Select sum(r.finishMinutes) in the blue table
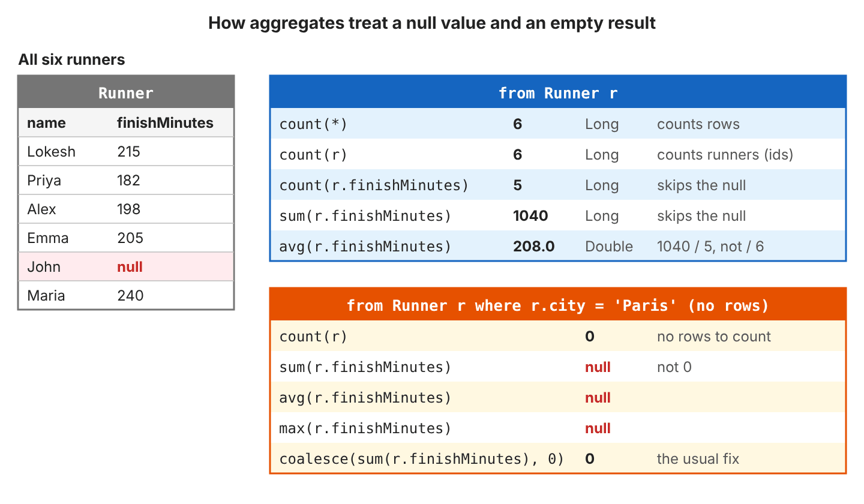 point(365,216)
